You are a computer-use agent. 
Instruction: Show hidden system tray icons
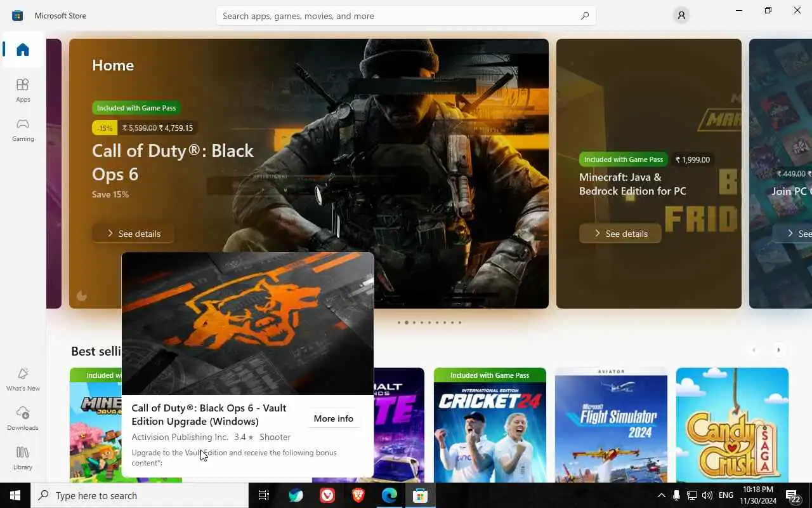(x=661, y=495)
